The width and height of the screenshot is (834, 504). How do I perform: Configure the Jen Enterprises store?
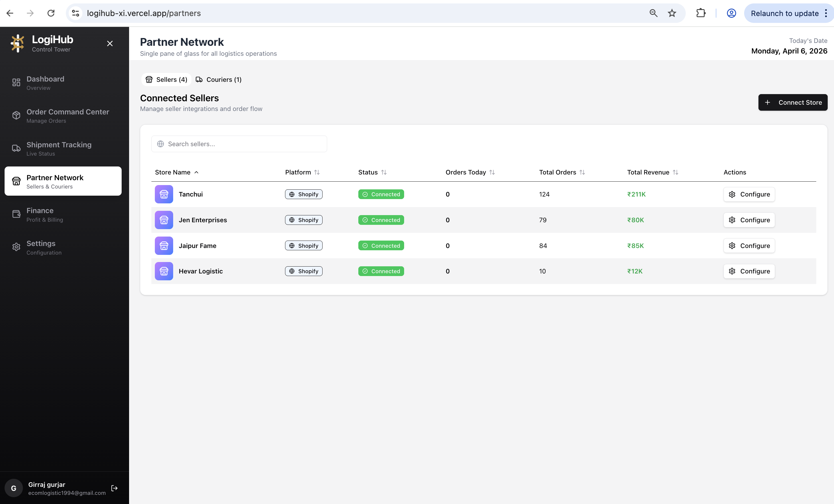click(749, 220)
